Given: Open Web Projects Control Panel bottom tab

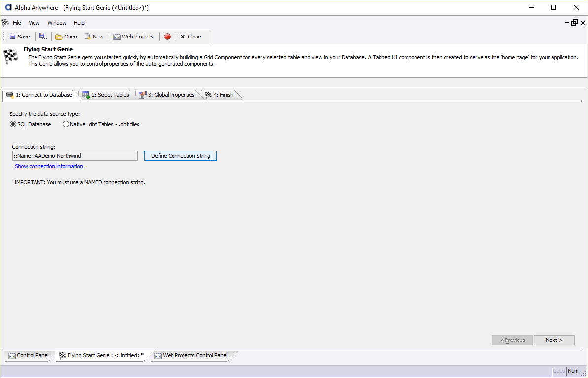Looking at the screenshot, I should click(191, 355).
